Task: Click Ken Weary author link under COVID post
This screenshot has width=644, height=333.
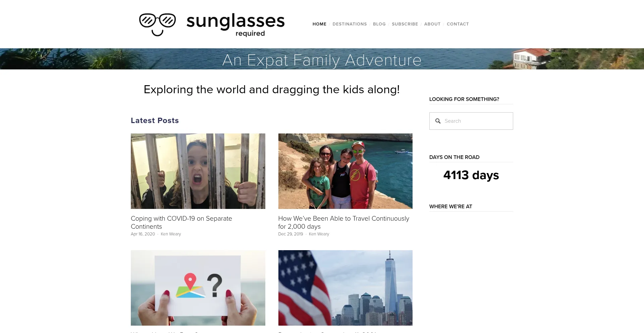Action: tap(171, 234)
